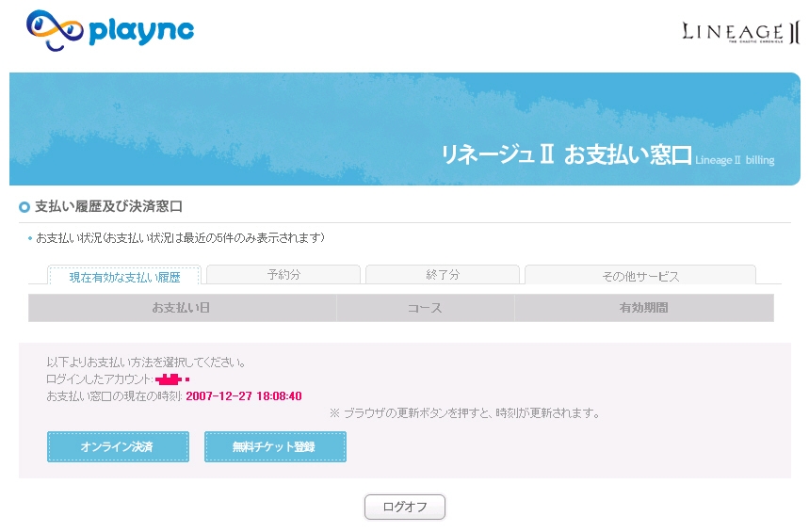This screenshot has height=532, width=809.
Task: Click the redacted account name after ログインしたアカウント
Action: [172, 379]
